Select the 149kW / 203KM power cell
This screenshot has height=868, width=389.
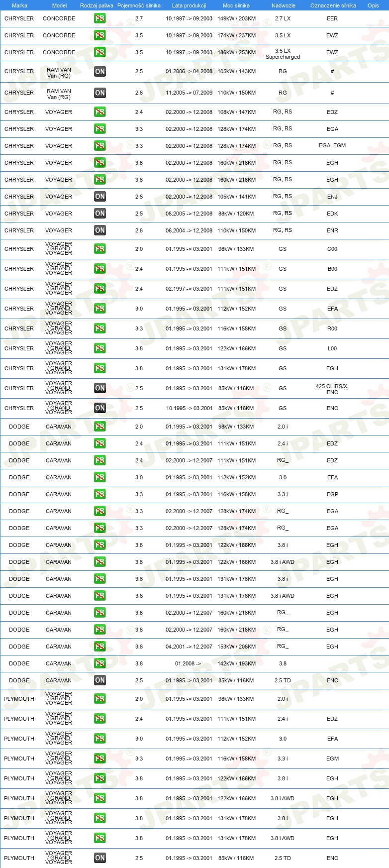click(237, 18)
